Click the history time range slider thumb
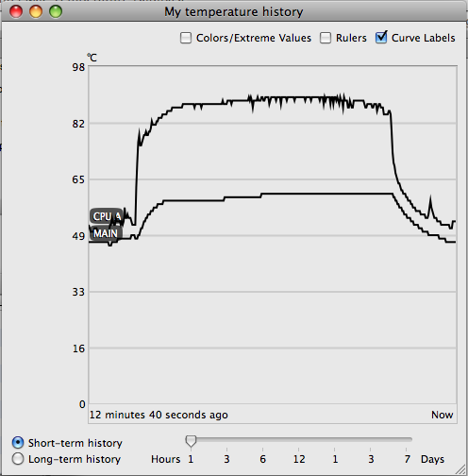 click(191, 441)
